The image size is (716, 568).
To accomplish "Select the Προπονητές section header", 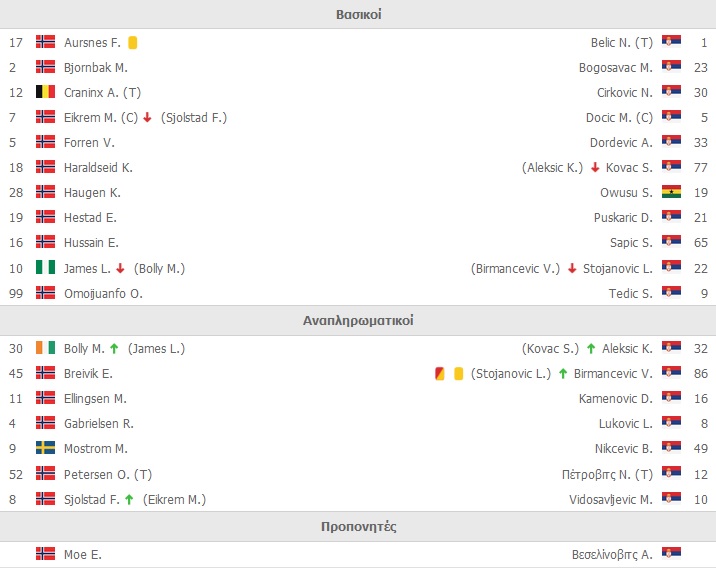I will (358, 526).
